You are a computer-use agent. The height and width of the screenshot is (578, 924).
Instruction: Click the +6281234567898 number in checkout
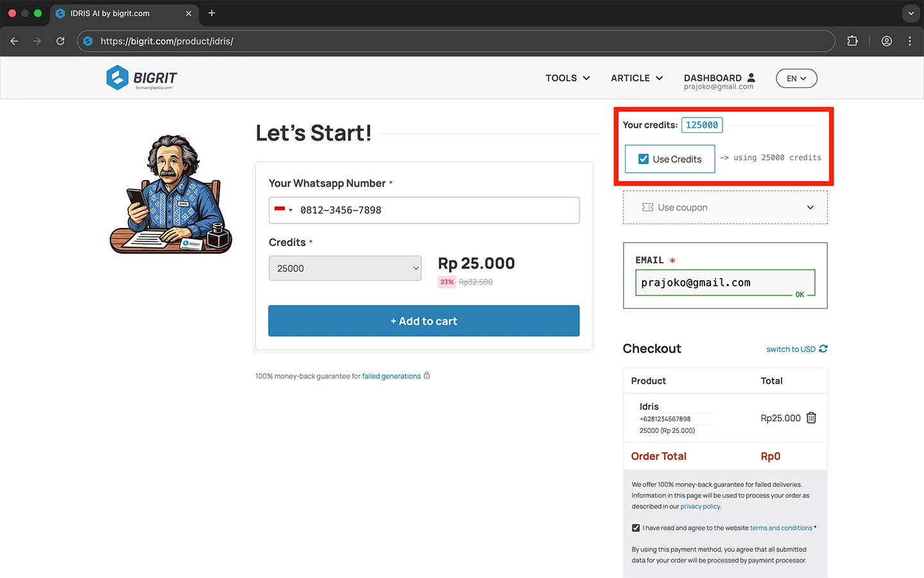pos(665,419)
